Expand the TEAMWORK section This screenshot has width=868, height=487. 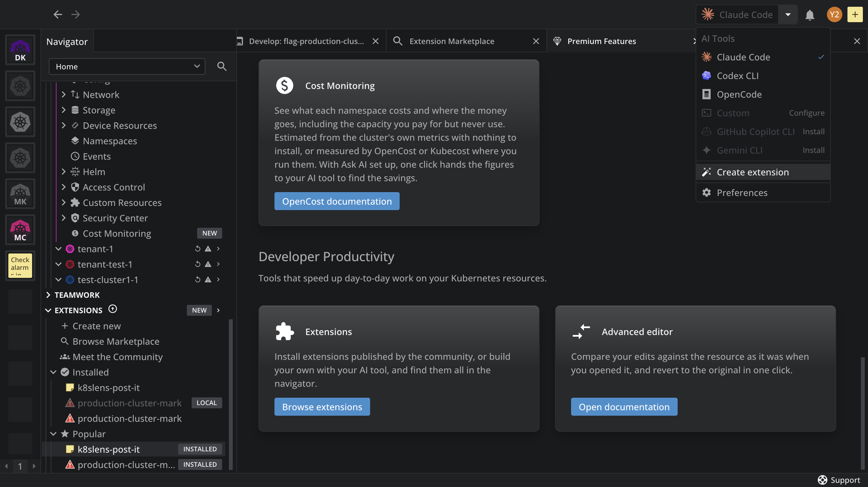click(x=48, y=295)
